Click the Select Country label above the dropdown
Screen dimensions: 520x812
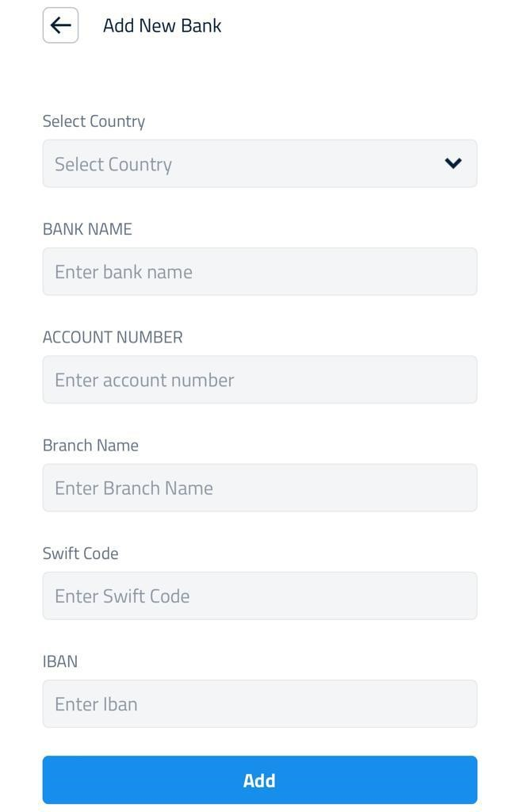point(94,121)
